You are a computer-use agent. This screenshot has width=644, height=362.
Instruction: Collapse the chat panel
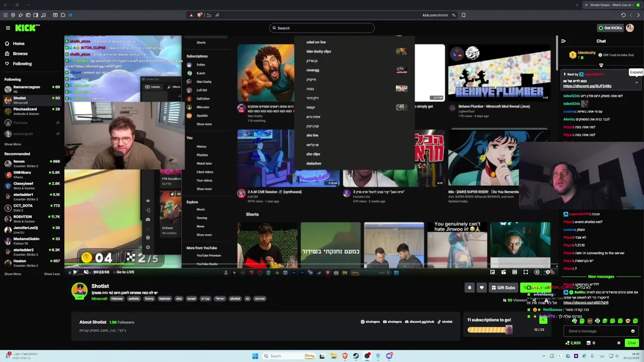(563, 41)
